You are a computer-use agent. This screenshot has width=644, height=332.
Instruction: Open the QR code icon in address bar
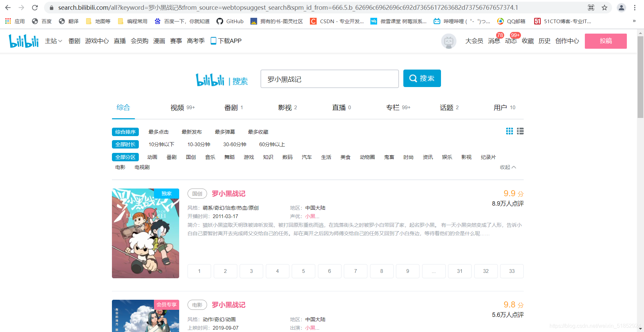[591, 7]
